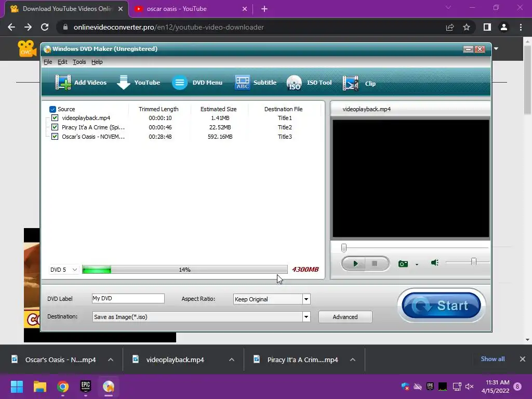532x399 pixels.
Task: Select the Oscar's Oasis row Title3 cell
Action: (285, 137)
